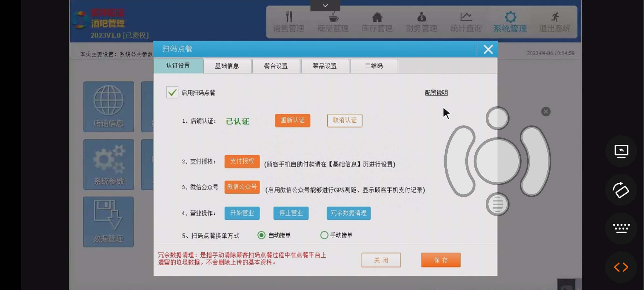The width and height of the screenshot is (644, 290).
Task: Open 数据管理 save tile
Action: [x=108, y=222]
